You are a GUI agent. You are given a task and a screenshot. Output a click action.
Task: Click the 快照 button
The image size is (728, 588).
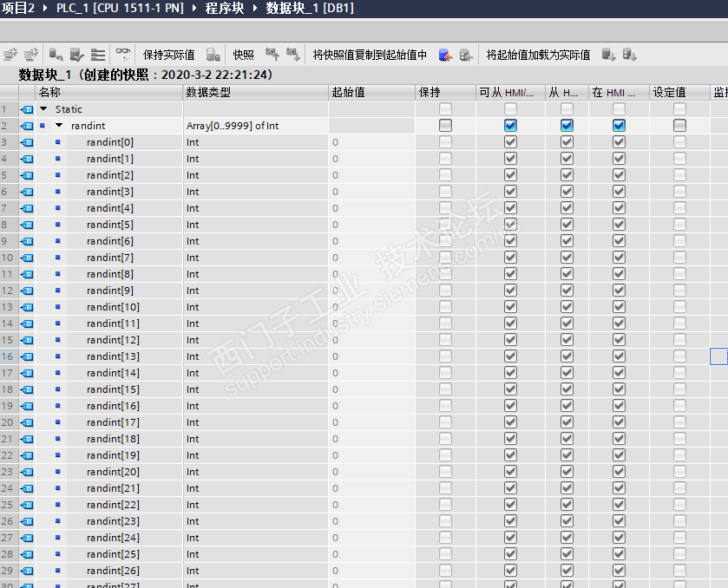pos(243,55)
